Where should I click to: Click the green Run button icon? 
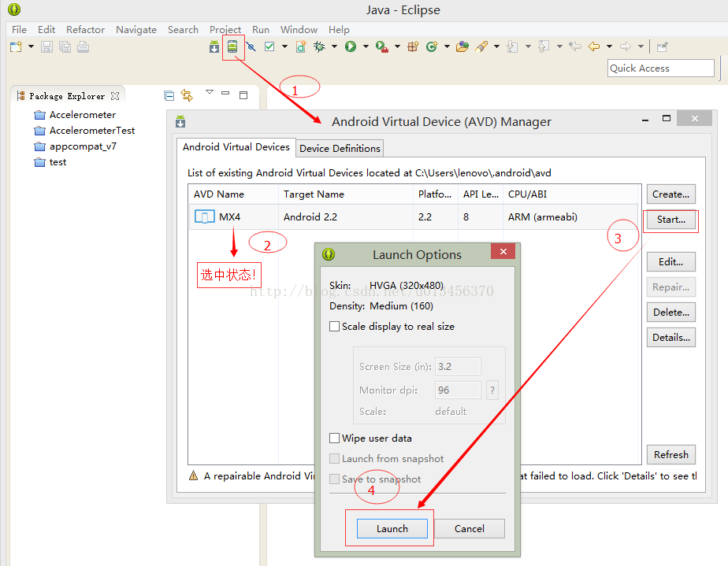[x=351, y=46]
